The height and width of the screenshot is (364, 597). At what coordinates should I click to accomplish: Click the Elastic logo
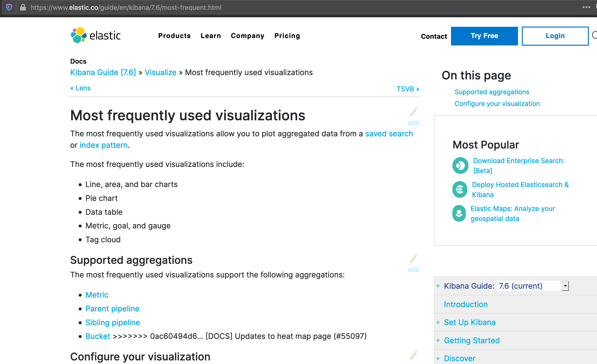point(96,35)
